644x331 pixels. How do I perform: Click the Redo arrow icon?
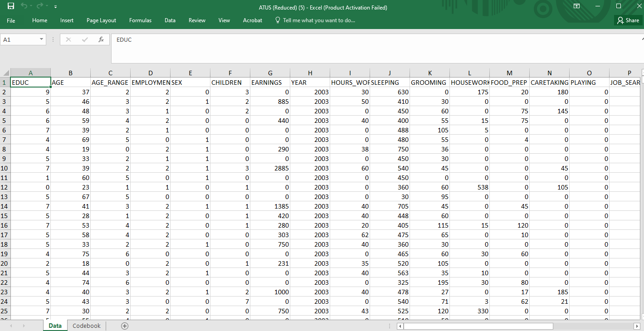[40, 6]
